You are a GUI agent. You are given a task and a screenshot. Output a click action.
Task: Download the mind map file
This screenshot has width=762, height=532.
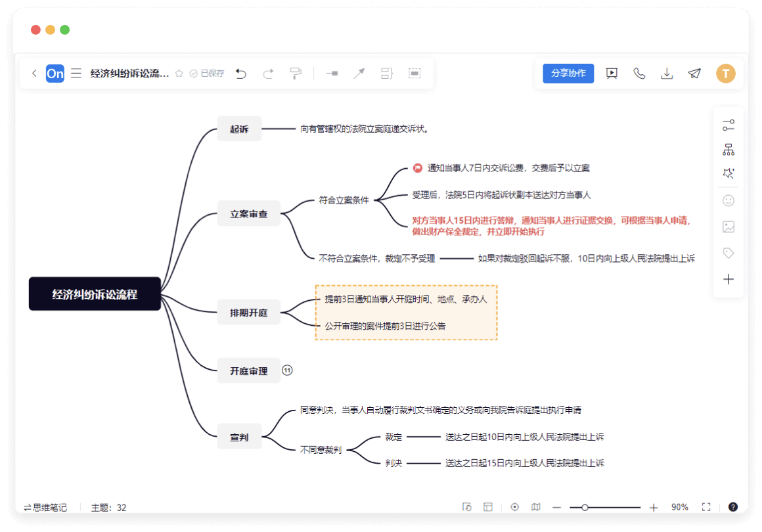[667, 74]
